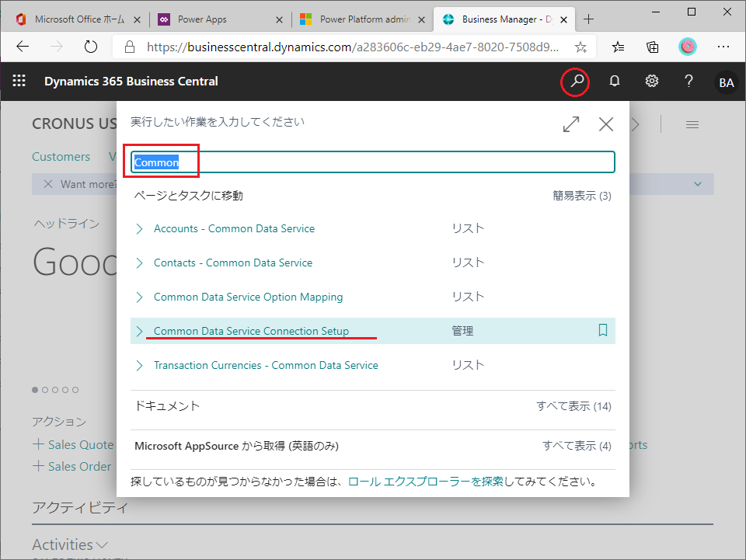Viewport: 746px width, 560px height.
Task: Open the BA user account avatar
Action: [x=726, y=82]
